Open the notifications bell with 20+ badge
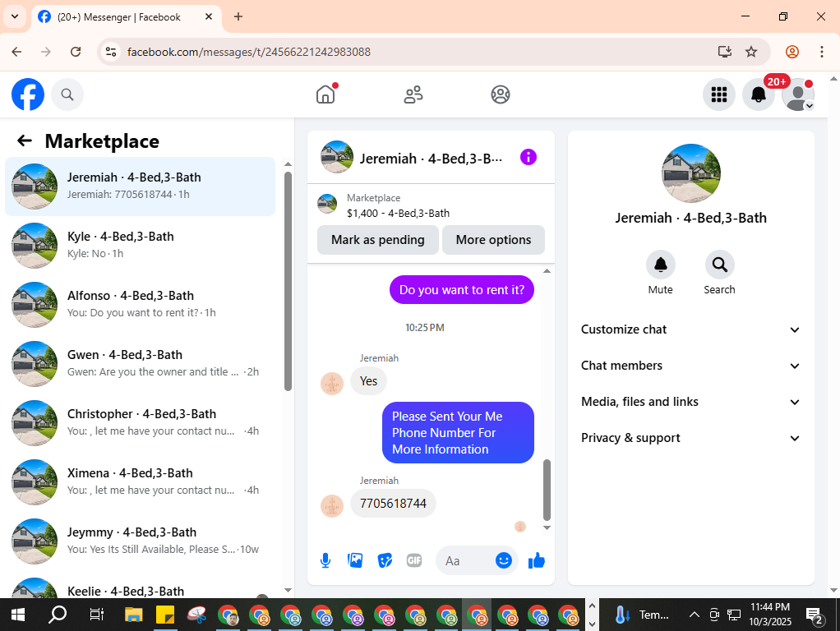The width and height of the screenshot is (840, 631). click(758, 94)
